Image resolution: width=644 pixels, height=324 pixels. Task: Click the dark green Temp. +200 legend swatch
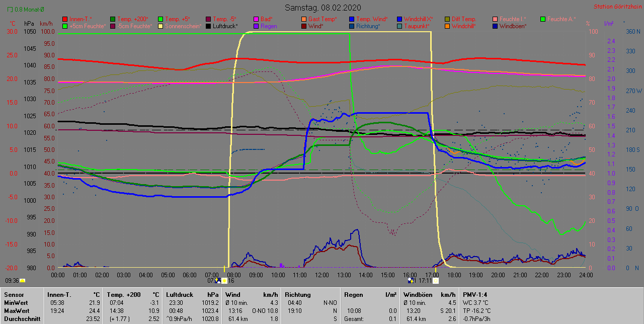tap(113, 19)
